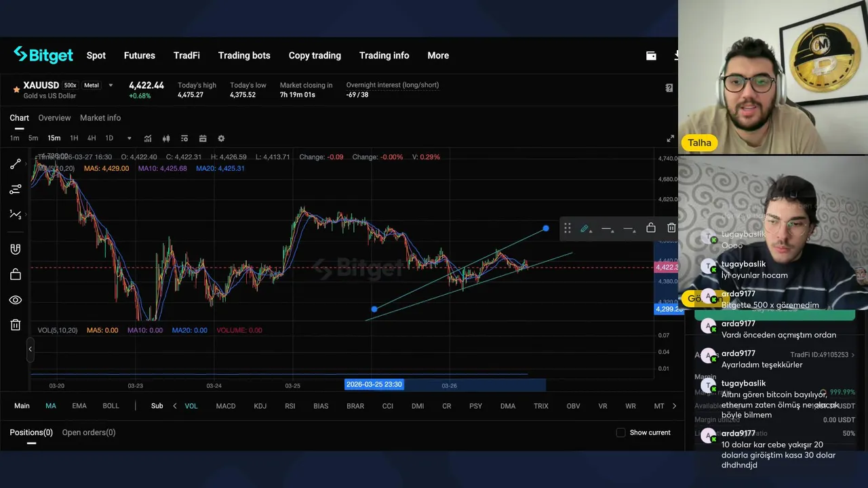Select the trend line drawing tool
This screenshot has height=488, width=868.
(x=15, y=164)
